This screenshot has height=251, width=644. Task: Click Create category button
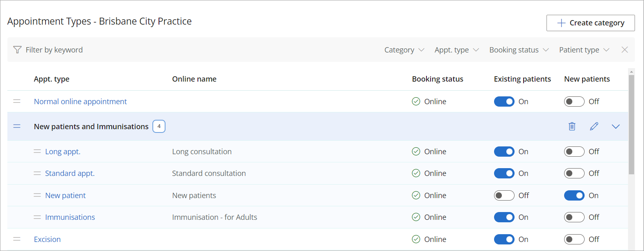590,23
